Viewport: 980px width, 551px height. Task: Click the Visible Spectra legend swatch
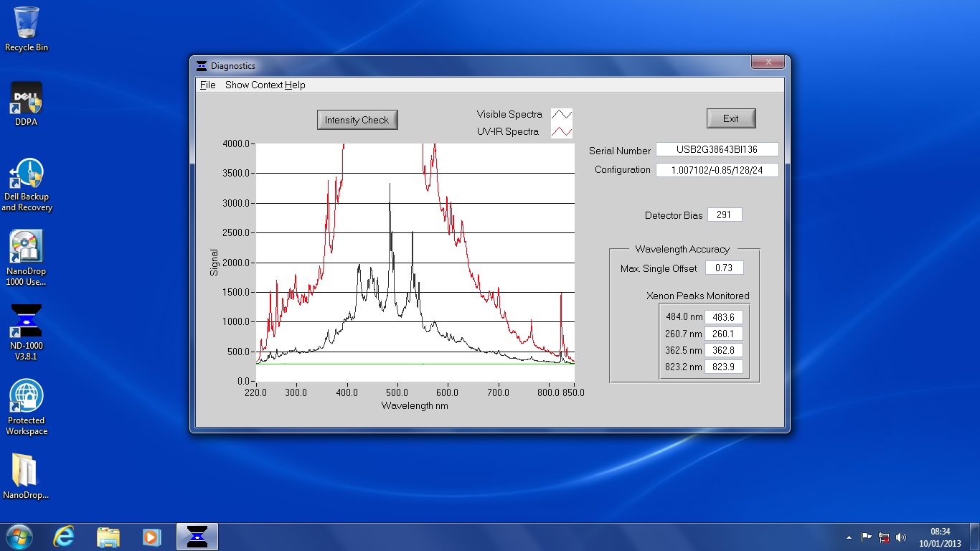[x=562, y=114]
